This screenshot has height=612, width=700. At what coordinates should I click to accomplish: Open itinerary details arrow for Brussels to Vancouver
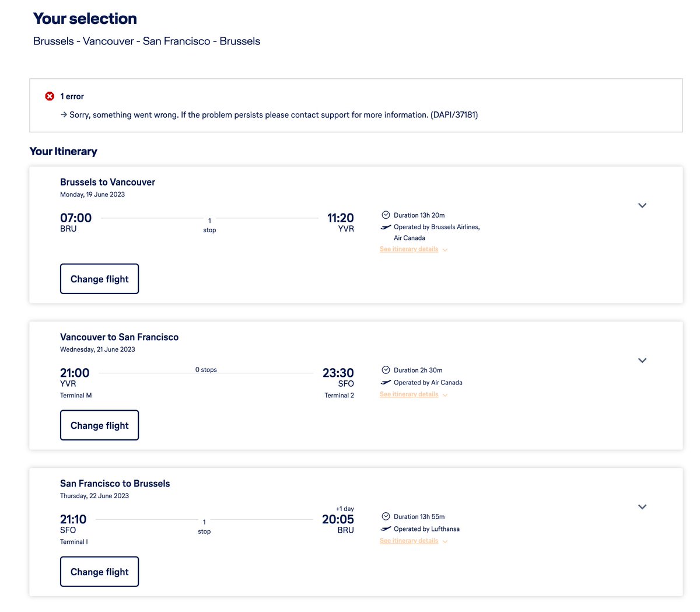[x=445, y=250]
